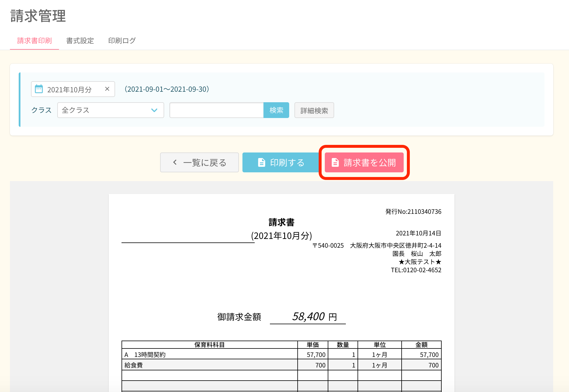Click 1ヶ月 unit in 給食費 row
The image size is (569, 392).
[379, 365]
